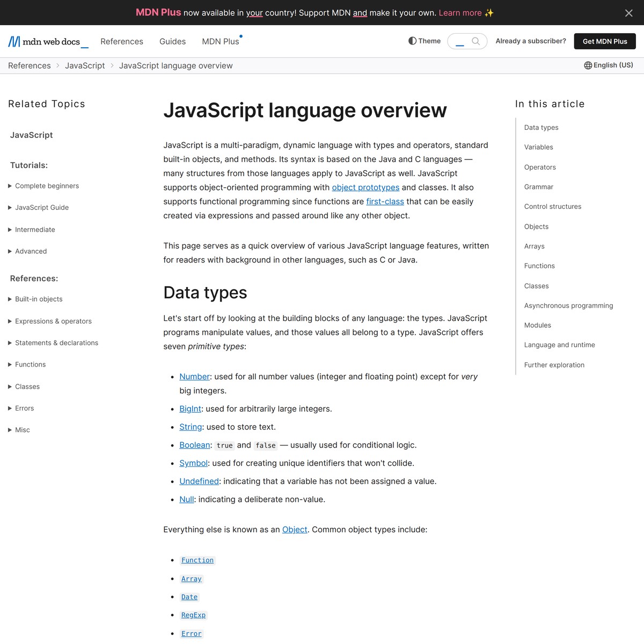Go to the MDN Web Docs logo homepage
The height and width of the screenshot is (644, 644).
tap(48, 41)
